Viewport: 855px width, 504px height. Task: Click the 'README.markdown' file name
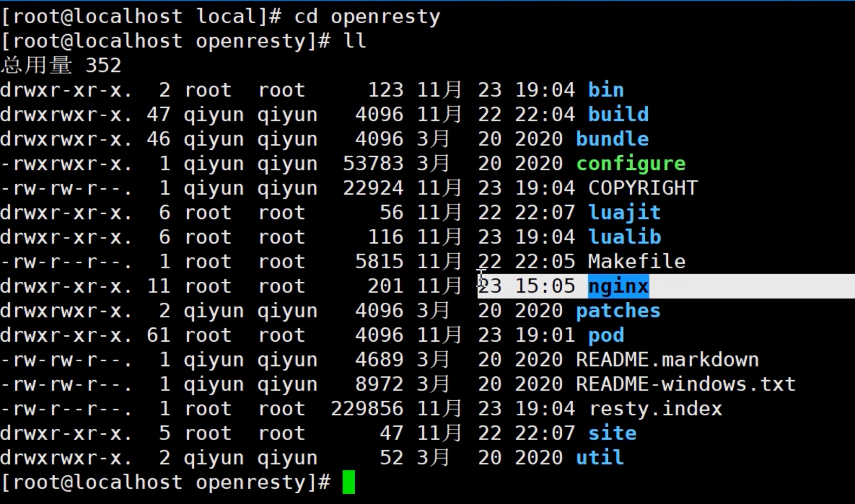pos(667,360)
